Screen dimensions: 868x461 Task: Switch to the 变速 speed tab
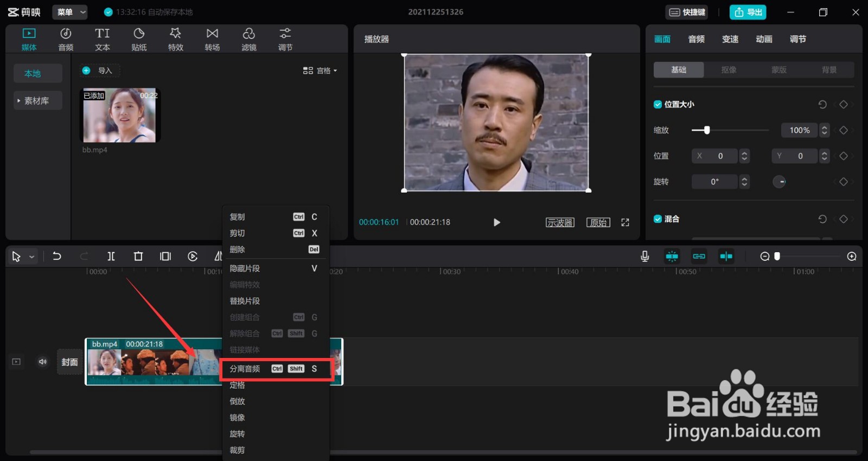click(730, 39)
